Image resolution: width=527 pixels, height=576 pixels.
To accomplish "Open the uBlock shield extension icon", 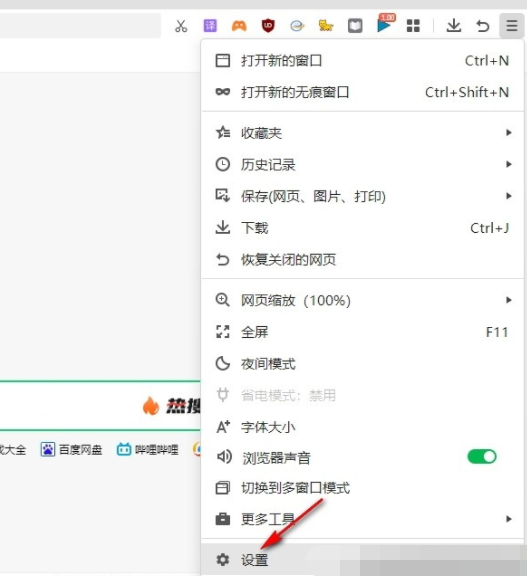I will [x=268, y=26].
